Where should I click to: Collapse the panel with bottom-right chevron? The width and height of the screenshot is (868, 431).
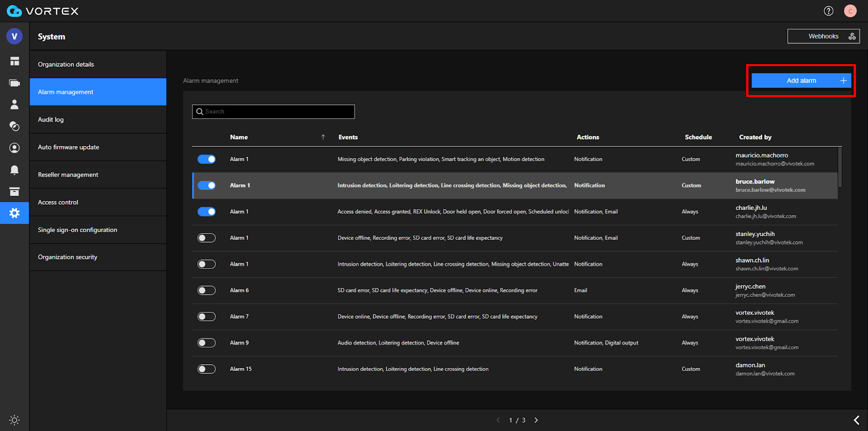856,420
